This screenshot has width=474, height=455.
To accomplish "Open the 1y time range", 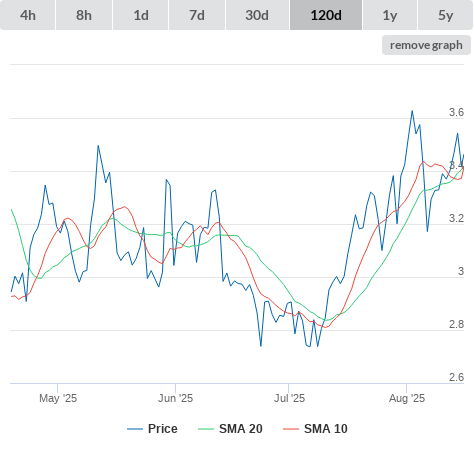I will 390,15.
